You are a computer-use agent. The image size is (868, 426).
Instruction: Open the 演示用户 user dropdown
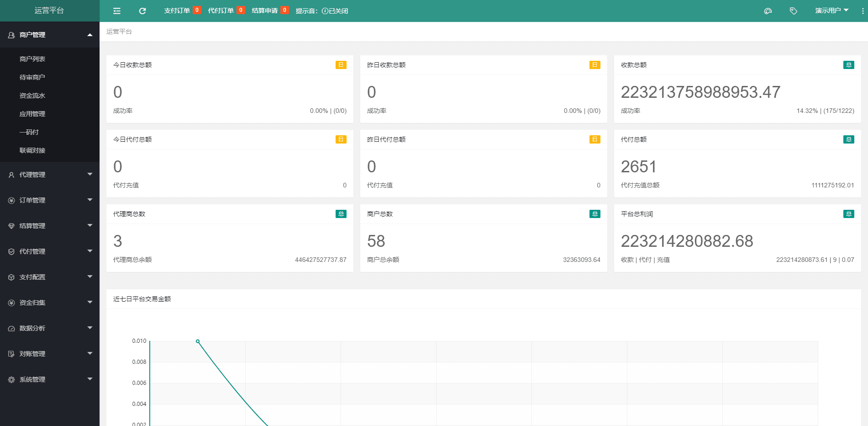pos(831,11)
